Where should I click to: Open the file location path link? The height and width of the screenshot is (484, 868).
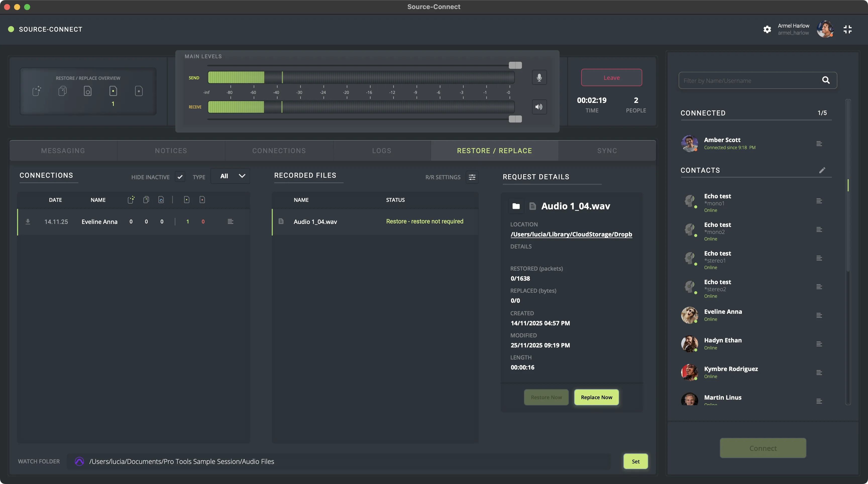click(571, 234)
